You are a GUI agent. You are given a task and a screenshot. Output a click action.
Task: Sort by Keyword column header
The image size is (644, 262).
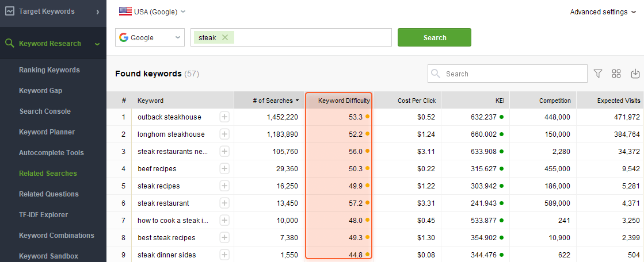[183, 101]
